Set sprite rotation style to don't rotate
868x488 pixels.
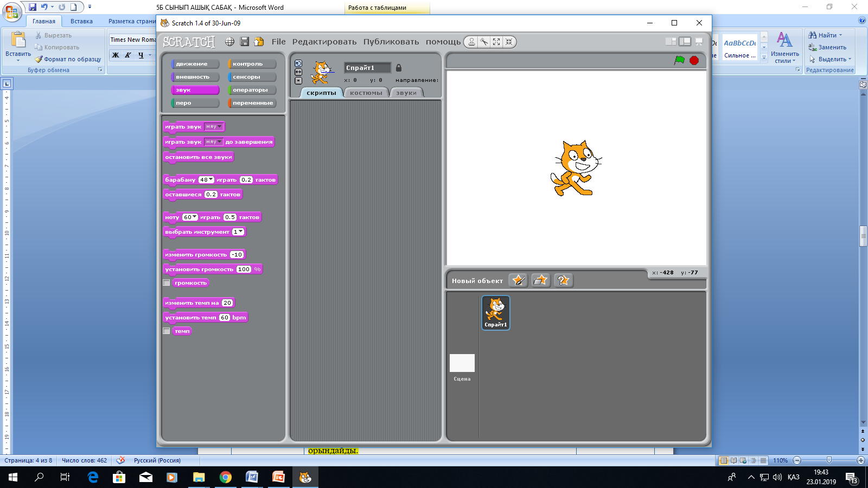click(x=298, y=81)
